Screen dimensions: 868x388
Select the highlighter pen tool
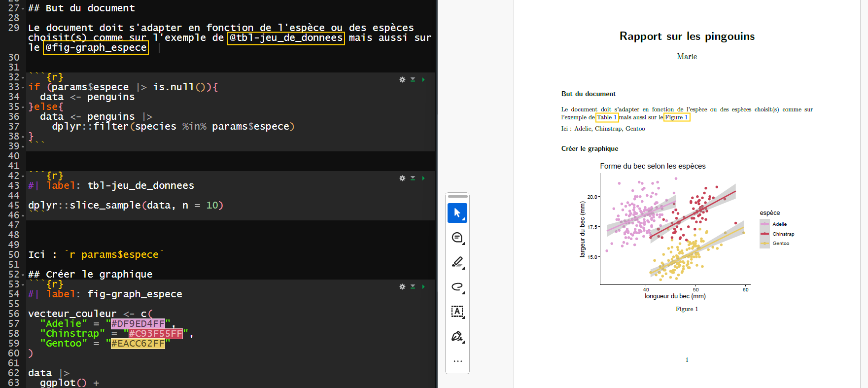coord(457,262)
